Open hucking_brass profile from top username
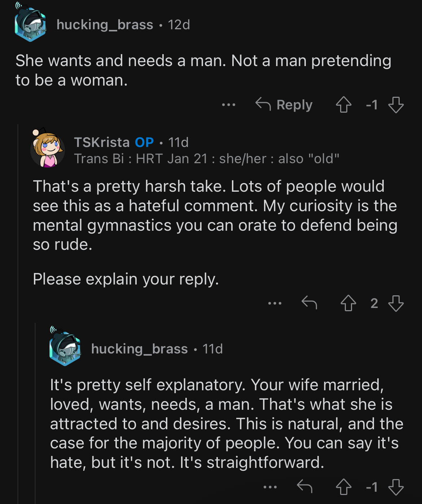The width and height of the screenshot is (422, 504). point(105,25)
